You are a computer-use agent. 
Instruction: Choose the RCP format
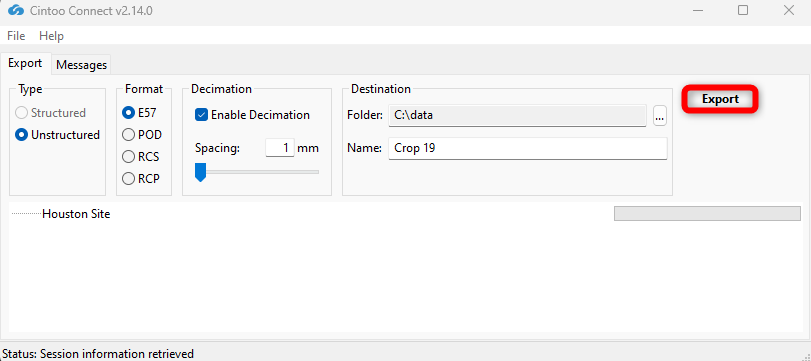(x=141, y=178)
